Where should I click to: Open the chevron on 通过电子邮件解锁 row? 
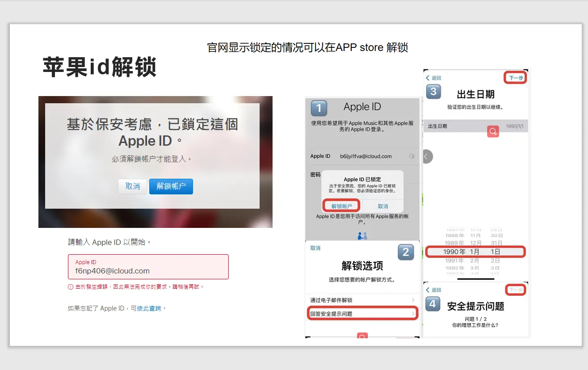[413, 300]
